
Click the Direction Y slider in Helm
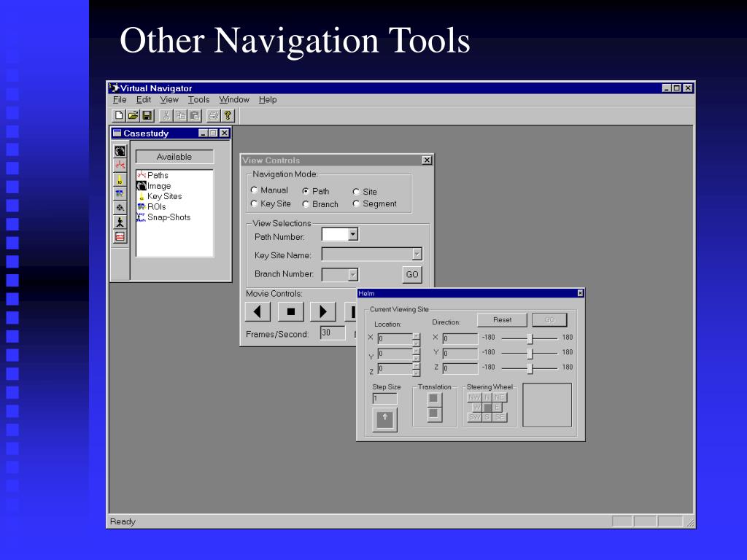(x=530, y=354)
